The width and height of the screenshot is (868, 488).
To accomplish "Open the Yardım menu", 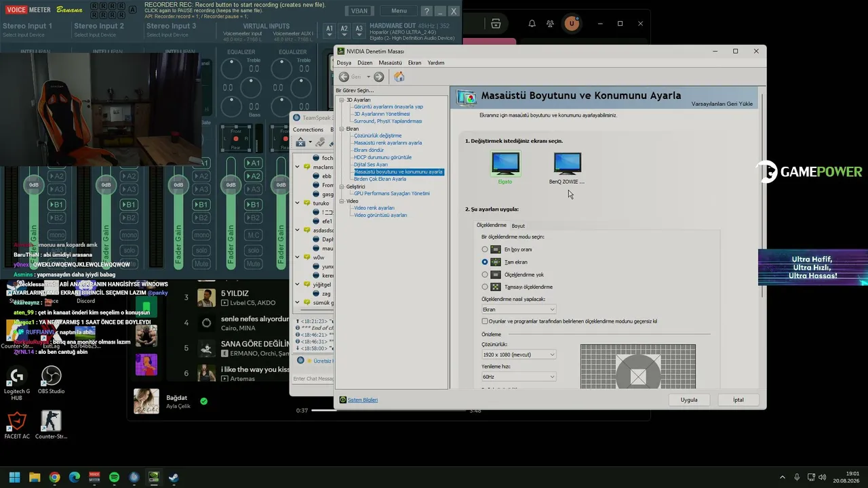I will 436,62.
